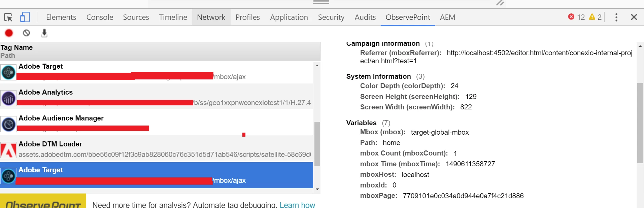Click tag list scrollbar up arrow
The image size is (644, 208).
pyautogui.click(x=317, y=65)
